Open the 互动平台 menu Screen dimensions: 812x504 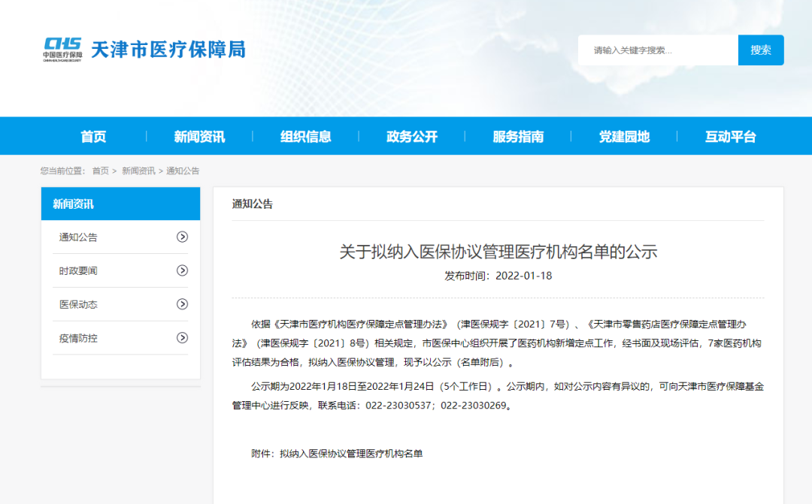[x=729, y=136]
